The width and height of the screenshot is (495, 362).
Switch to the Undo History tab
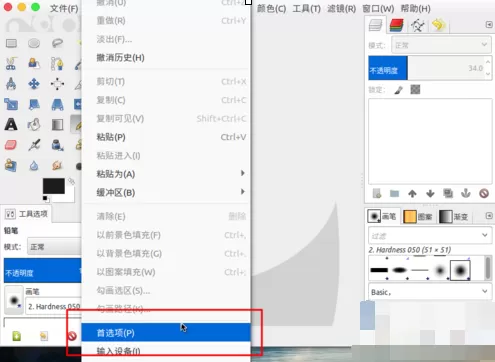tap(438, 25)
